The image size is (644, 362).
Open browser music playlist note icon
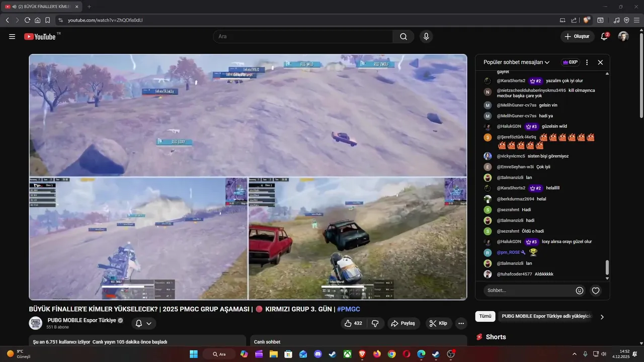(616, 20)
